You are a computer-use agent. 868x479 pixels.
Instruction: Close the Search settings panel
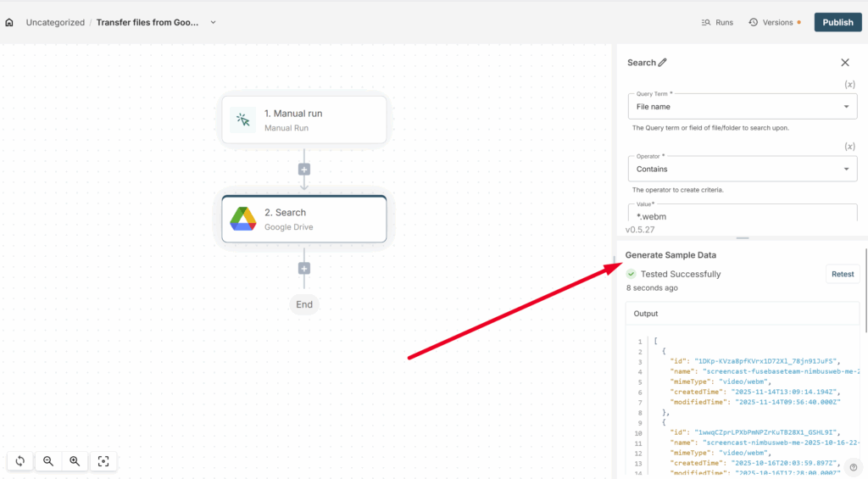click(x=844, y=62)
